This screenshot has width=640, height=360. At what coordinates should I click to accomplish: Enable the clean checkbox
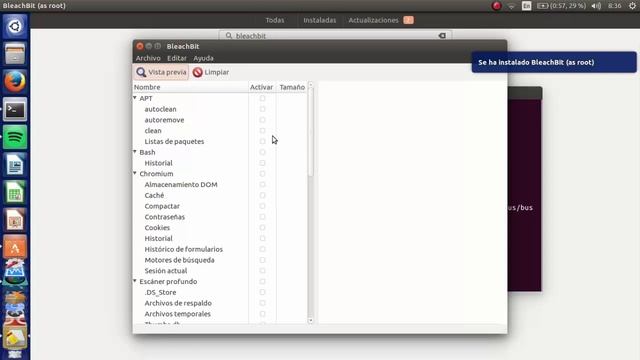pos(262,131)
